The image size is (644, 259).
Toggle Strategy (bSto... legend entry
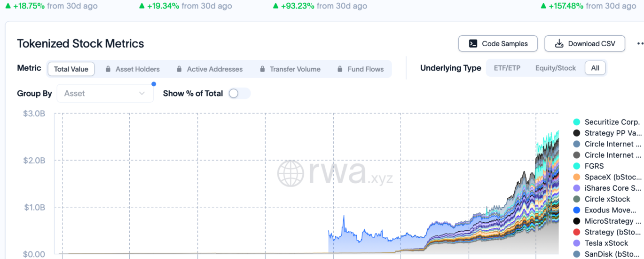click(x=607, y=232)
